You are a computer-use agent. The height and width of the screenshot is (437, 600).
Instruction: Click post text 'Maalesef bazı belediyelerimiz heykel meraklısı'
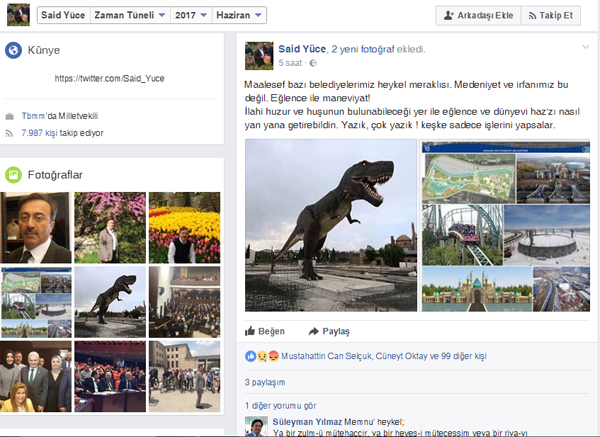347,85
